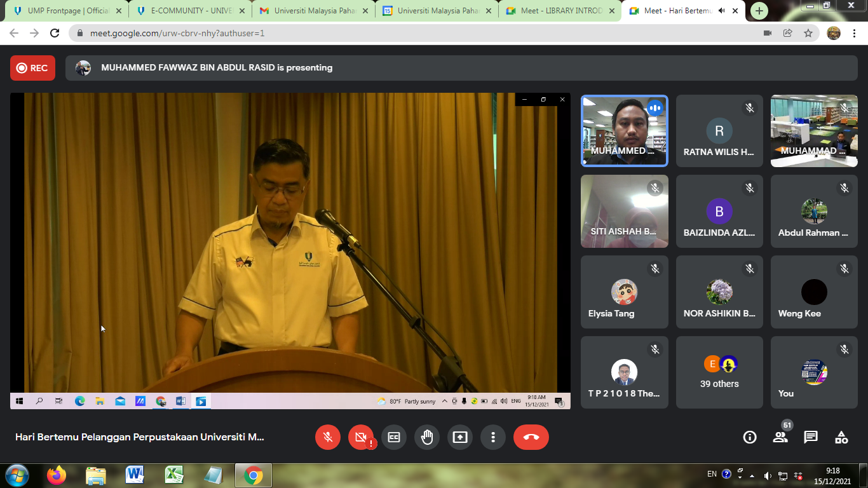Open More options three-dot menu in Meet
The width and height of the screenshot is (868, 488).
[x=493, y=437]
